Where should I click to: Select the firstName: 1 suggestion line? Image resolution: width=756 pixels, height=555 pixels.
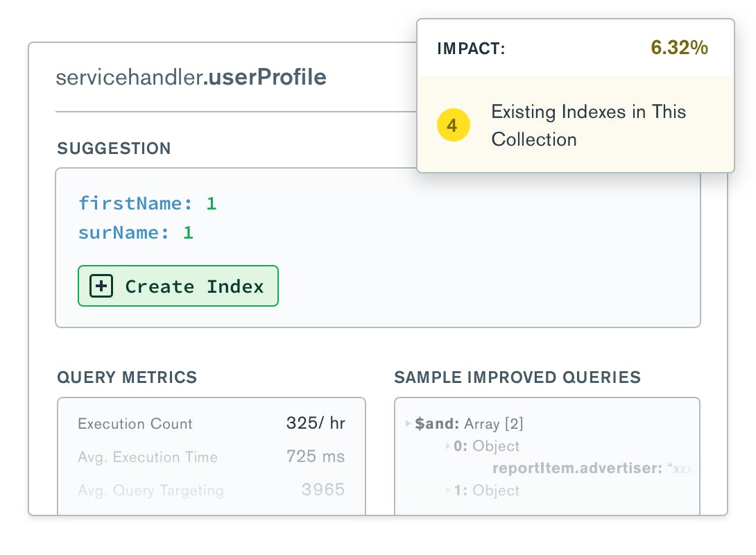click(148, 204)
